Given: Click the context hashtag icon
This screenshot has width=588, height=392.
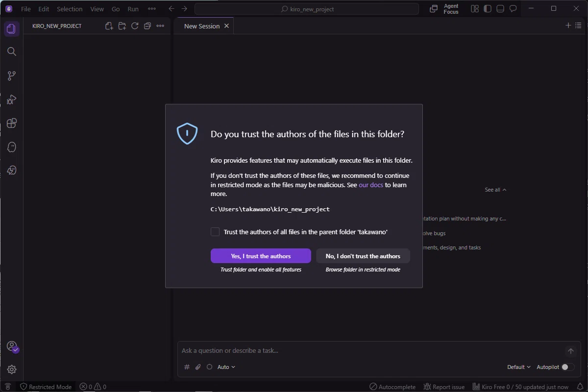Looking at the screenshot, I should pyautogui.click(x=187, y=367).
